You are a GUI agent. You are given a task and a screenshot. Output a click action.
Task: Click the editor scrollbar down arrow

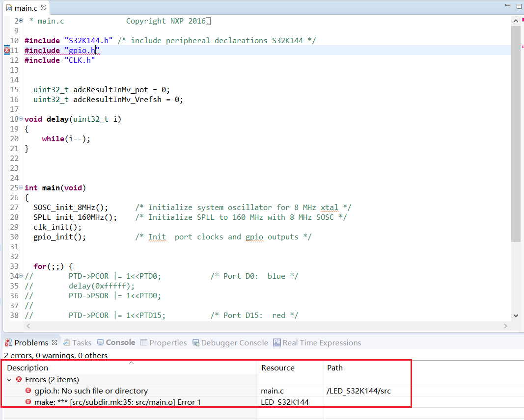coord(516,315)
